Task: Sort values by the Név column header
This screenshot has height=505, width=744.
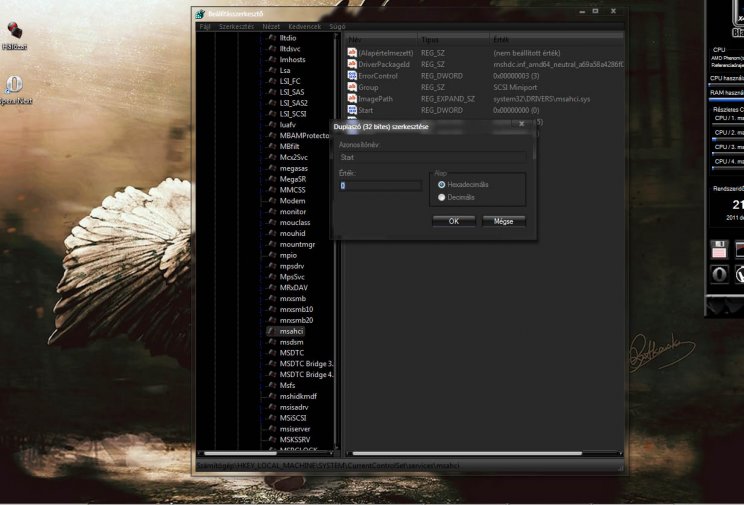Action: click(x=381, y=40)
